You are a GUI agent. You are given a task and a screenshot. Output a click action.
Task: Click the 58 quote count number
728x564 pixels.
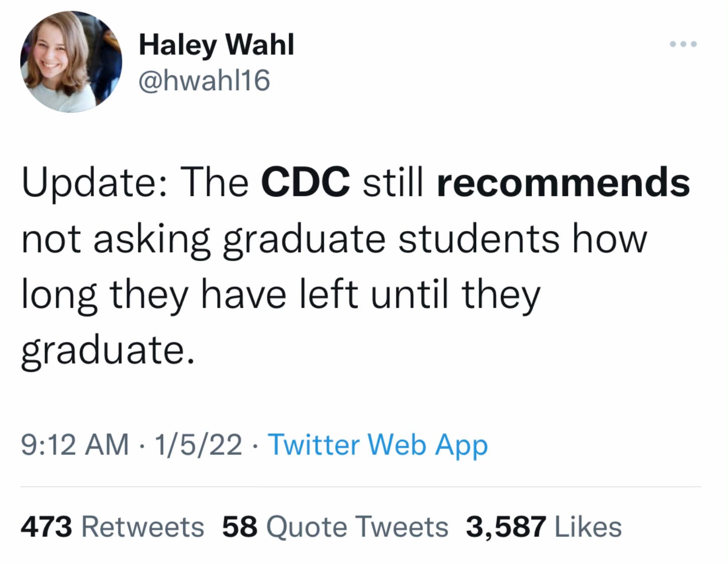240,527
